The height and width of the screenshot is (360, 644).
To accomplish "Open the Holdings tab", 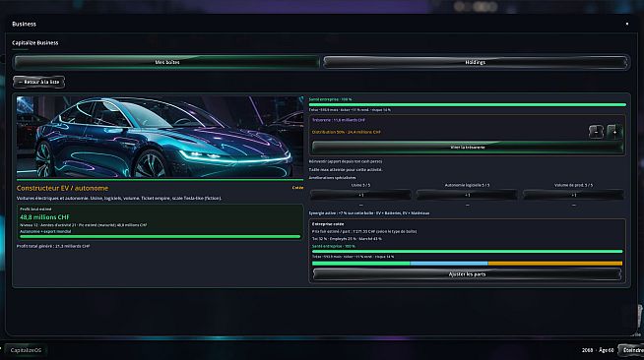I will pyautogui.click(x=476, y=62).
